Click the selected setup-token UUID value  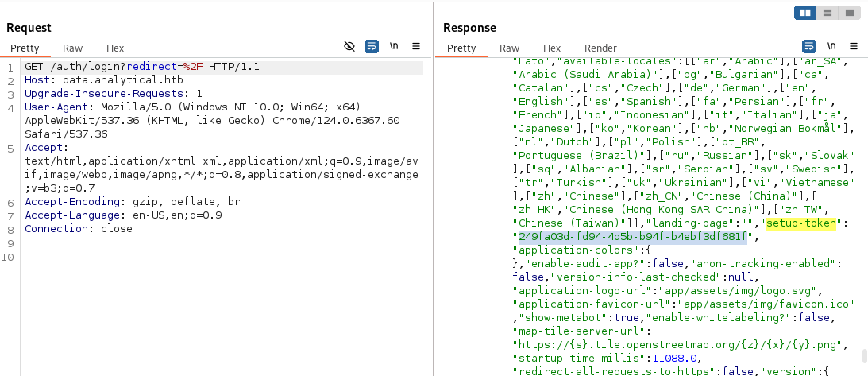point(632,237)
